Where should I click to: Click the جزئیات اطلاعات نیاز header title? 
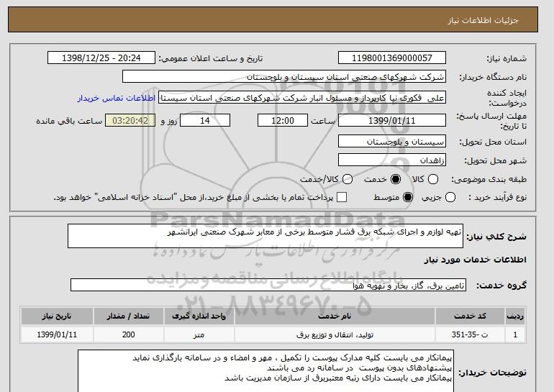[x=483, y=20]
